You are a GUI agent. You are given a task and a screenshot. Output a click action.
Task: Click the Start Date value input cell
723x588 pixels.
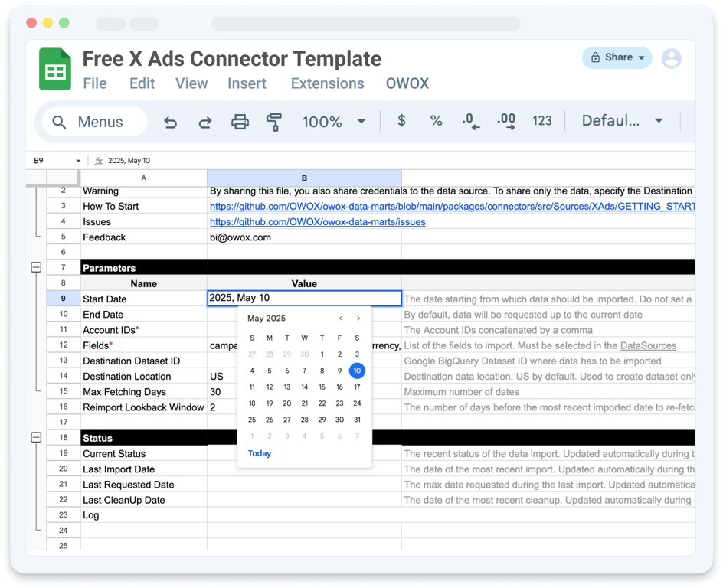click(304, 298)
